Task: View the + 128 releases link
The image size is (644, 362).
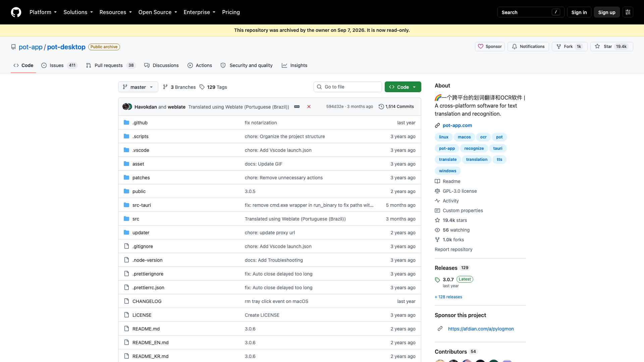Action: [x=448, y=297]
